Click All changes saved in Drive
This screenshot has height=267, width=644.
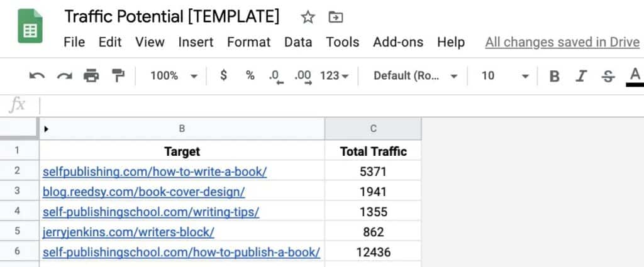pos(562,42)
